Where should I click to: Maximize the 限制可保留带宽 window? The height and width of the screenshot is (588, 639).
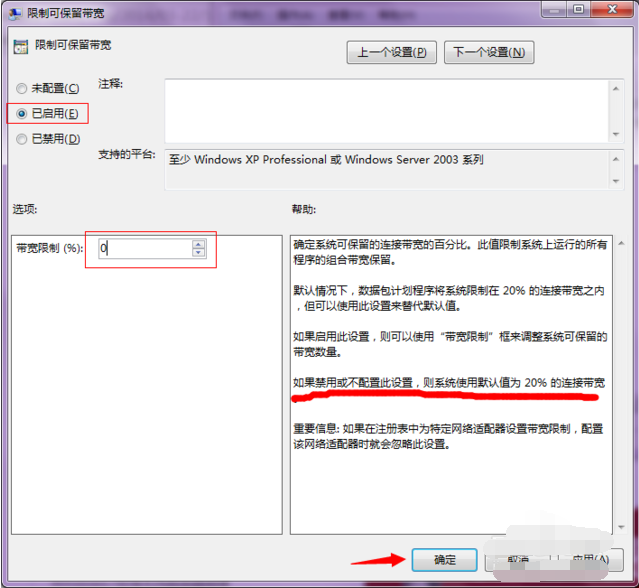pyautogui.click(x=578, y=9)
